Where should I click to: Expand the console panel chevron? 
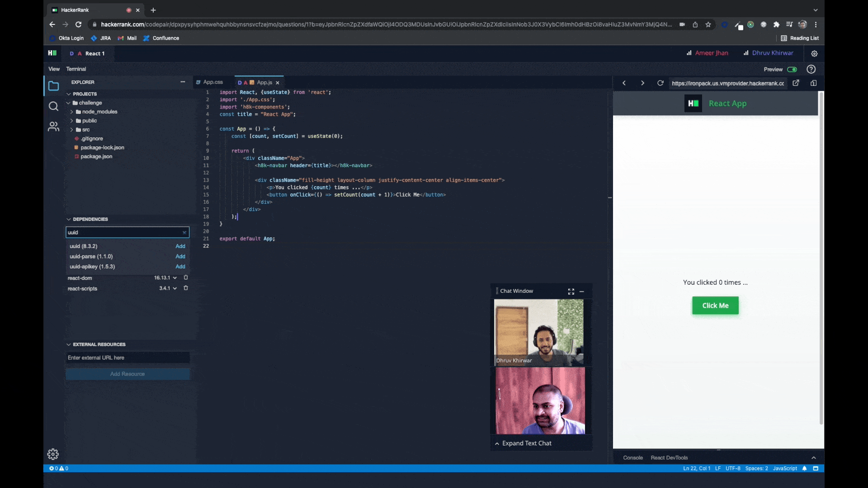(x=813, y=458)
